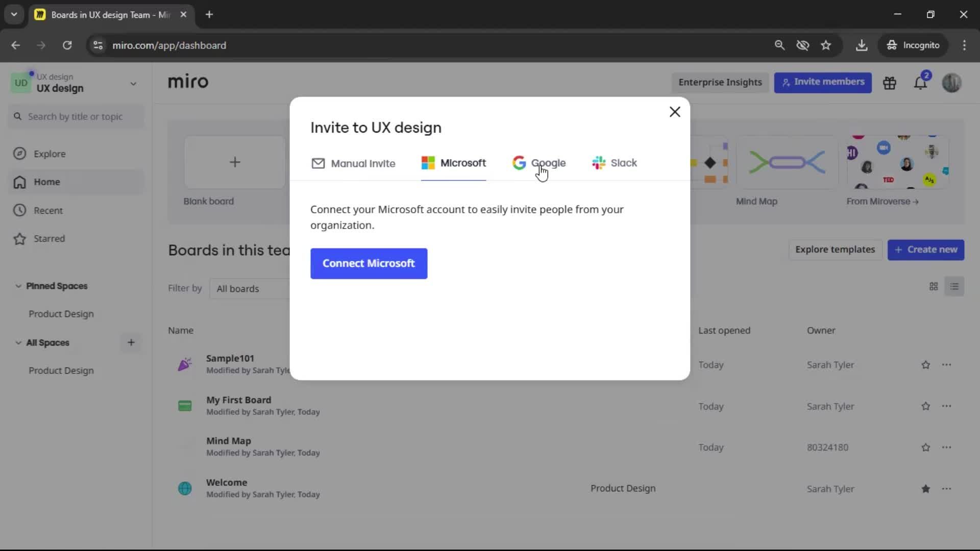Click the Create new button

(x=925, y=250)
